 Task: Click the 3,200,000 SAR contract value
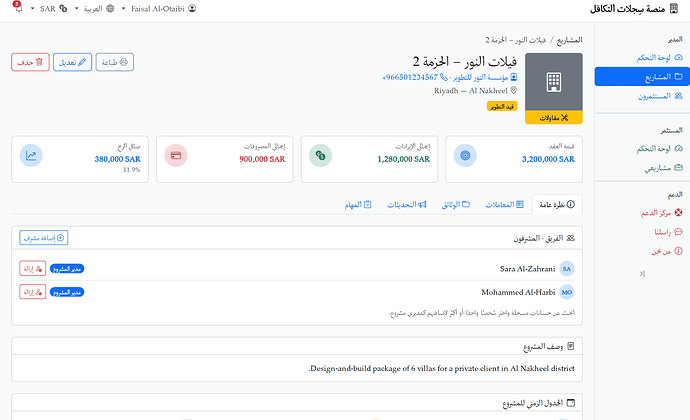coord(548,159)
